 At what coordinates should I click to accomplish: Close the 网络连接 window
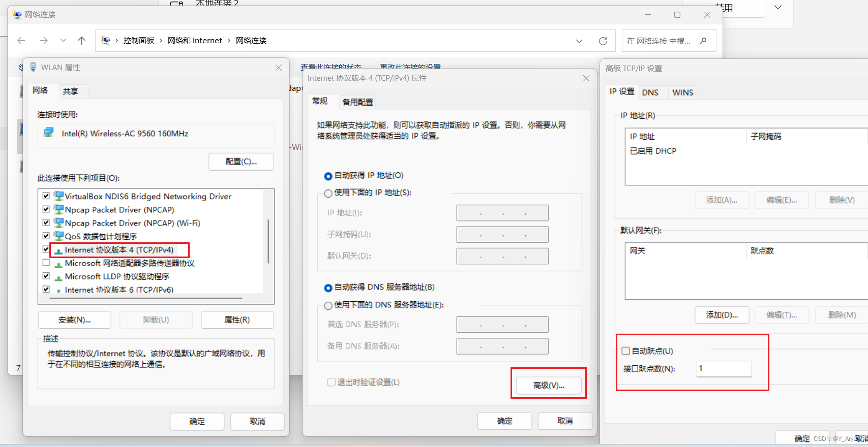tap(707, 15)
